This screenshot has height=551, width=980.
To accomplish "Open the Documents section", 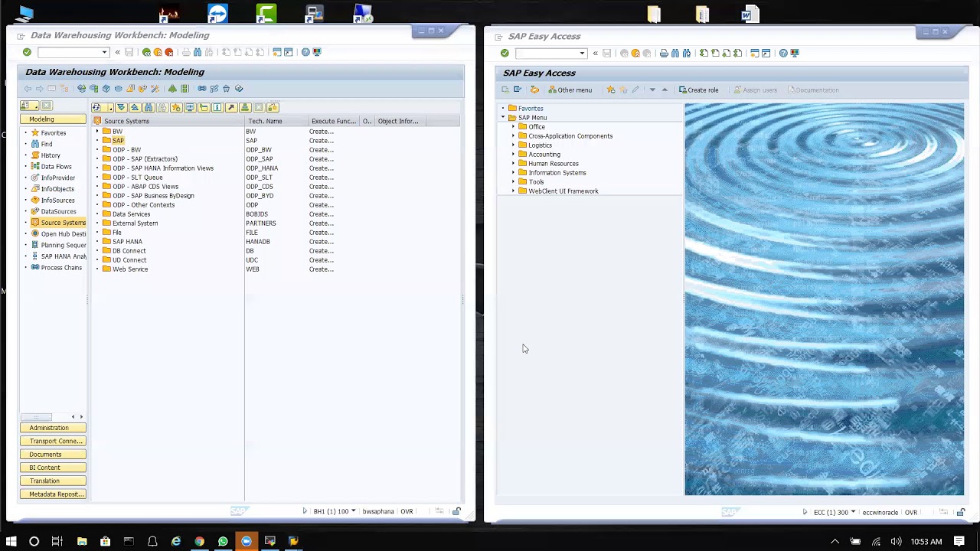I will pyautogui.click(x=53, y=454).
